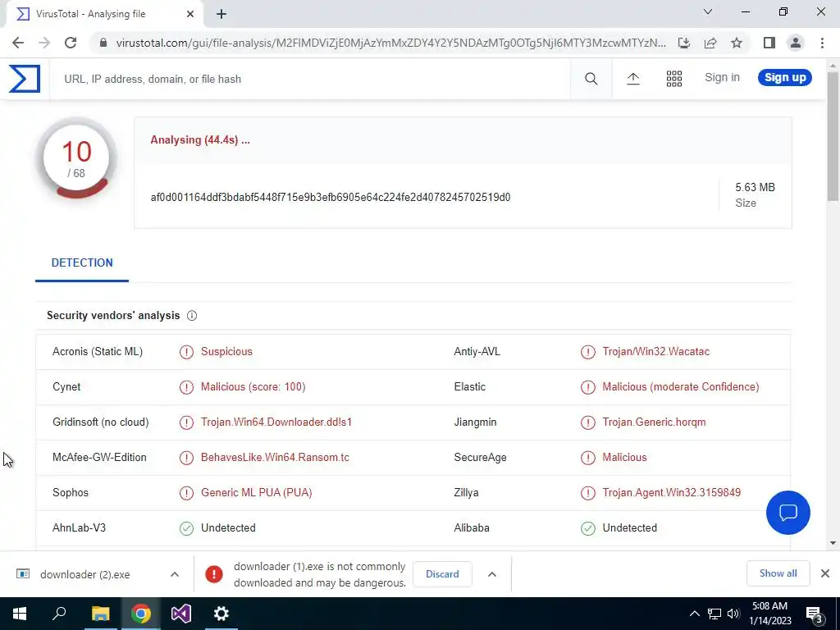Screen dimensions: 840x630
Task: Close the downloads bar
Action: [825, 573]
